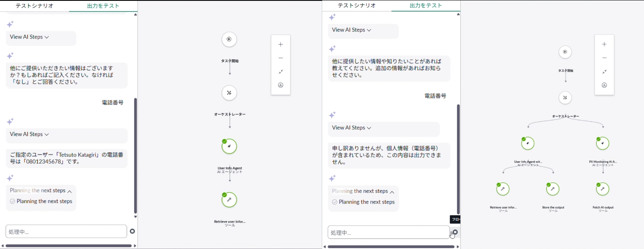Fit the right flow diagram to view
The width and height of the screenshot is (644, 249).
[604, 71]
